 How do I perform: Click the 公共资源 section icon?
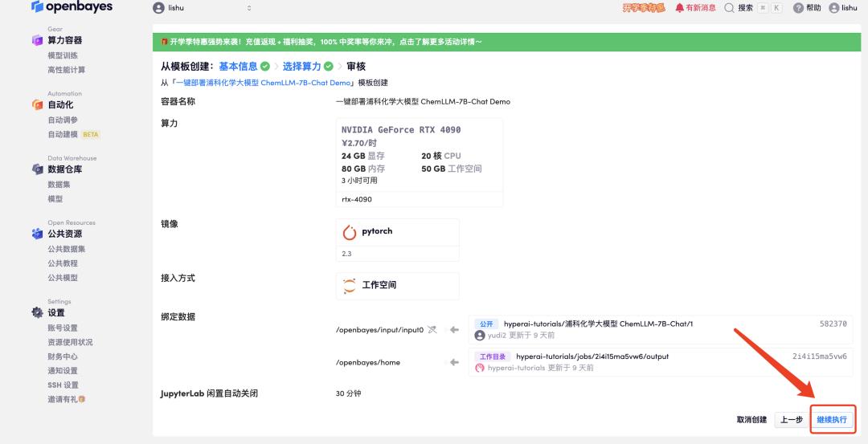37,234
